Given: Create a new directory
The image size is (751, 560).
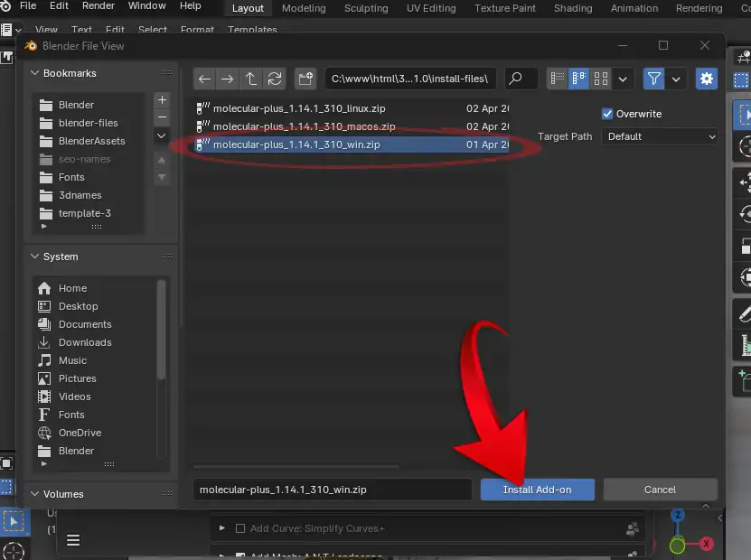Looking at the screenshot, I should click(305, 79).
